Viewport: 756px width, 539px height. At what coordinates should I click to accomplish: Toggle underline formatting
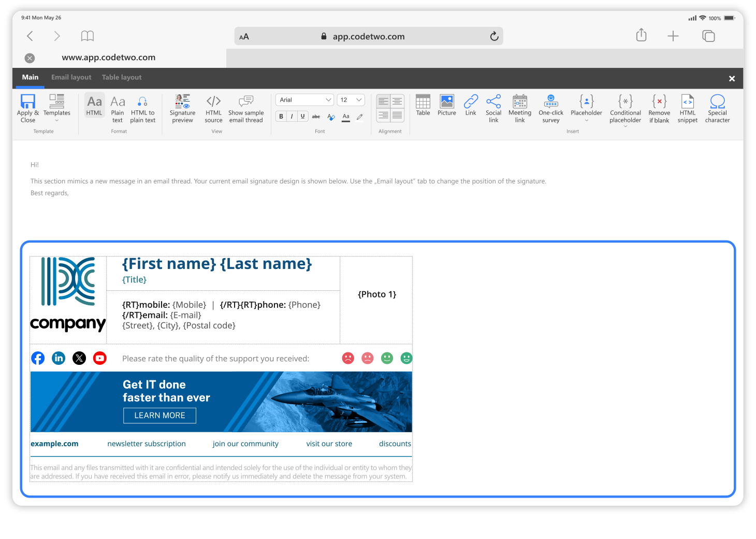[x=303, y=117]
